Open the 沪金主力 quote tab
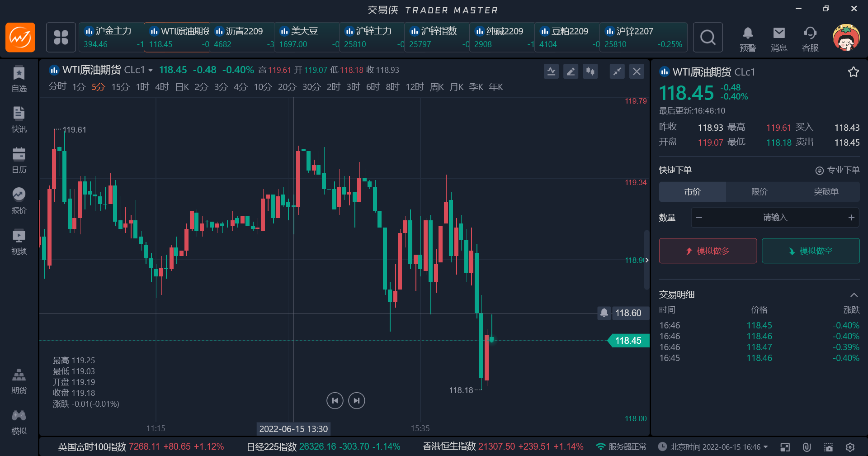Viewport: 868px width, 456px height. (111, 38)
